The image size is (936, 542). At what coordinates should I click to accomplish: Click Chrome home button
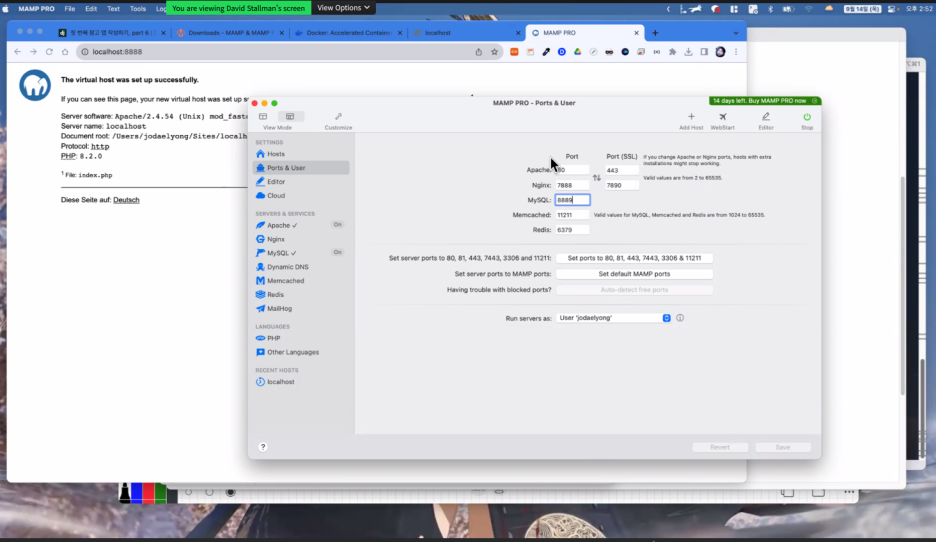click(x=65, y=52)
